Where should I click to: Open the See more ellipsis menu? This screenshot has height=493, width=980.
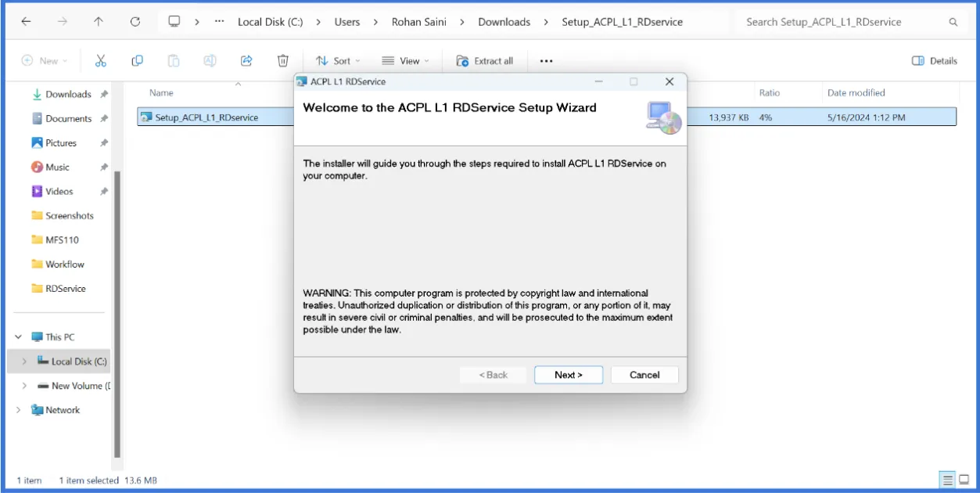pos(546,61)
